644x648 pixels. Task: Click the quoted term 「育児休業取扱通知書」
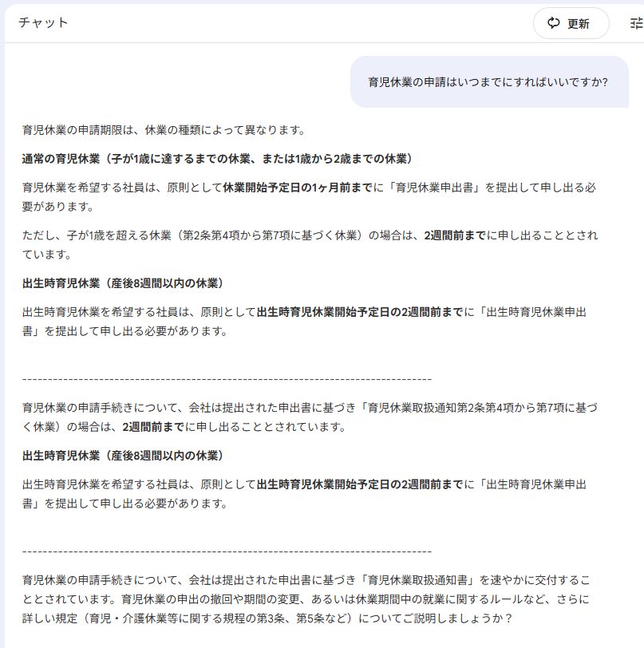418,580
